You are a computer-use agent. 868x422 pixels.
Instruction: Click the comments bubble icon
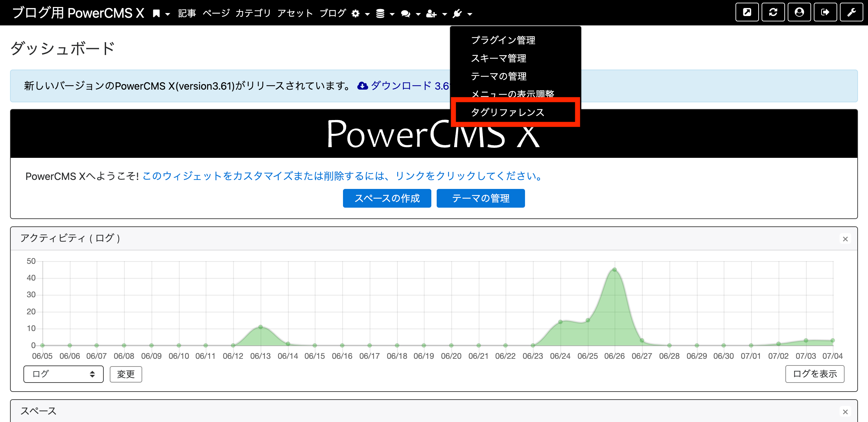406,13
